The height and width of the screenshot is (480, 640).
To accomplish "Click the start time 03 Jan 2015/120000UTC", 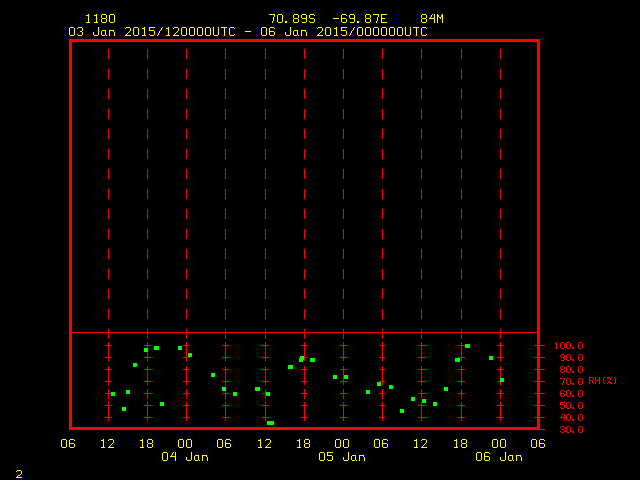I will point(152,32).
